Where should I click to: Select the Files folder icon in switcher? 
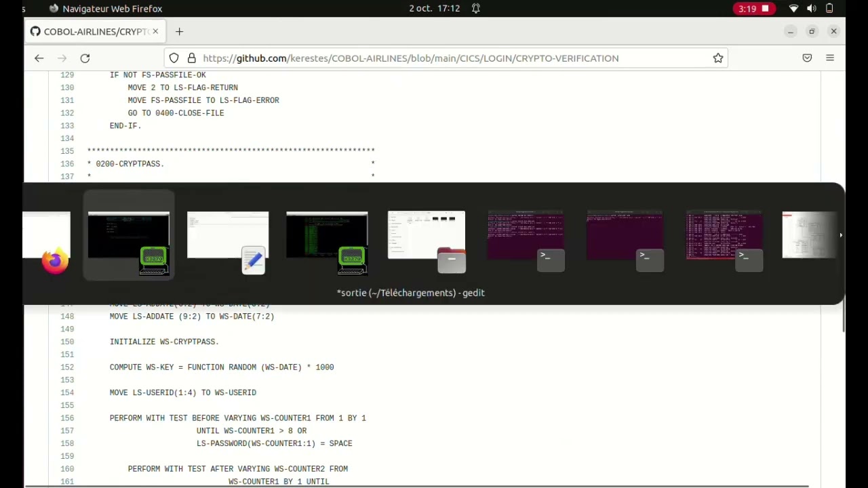(x=452, y=260)
